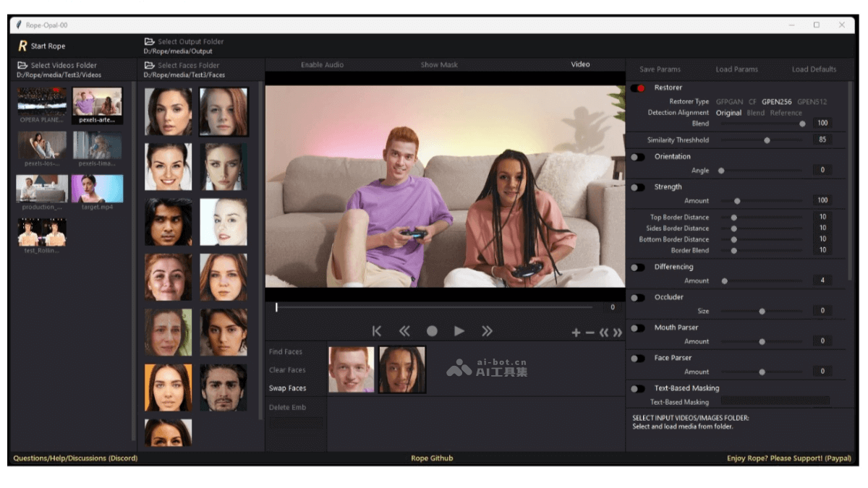The width and height of the screenshot is (868, 488).
Task: Click the skip to first frame icon
Action: pos(377,331)
